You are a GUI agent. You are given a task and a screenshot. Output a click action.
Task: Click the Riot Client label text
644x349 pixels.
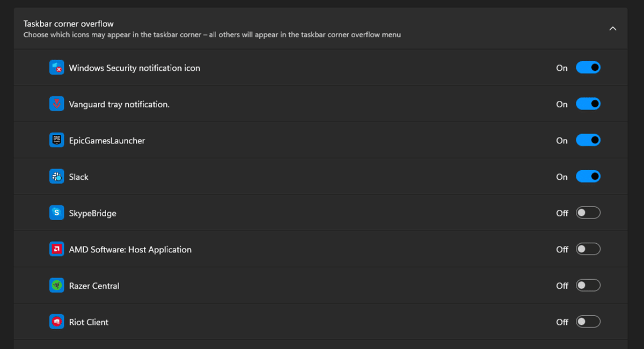coord(89,322)
